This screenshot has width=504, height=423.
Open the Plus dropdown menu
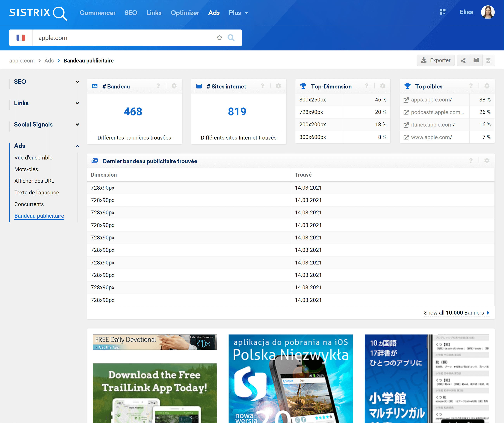(x=239, y=13)
